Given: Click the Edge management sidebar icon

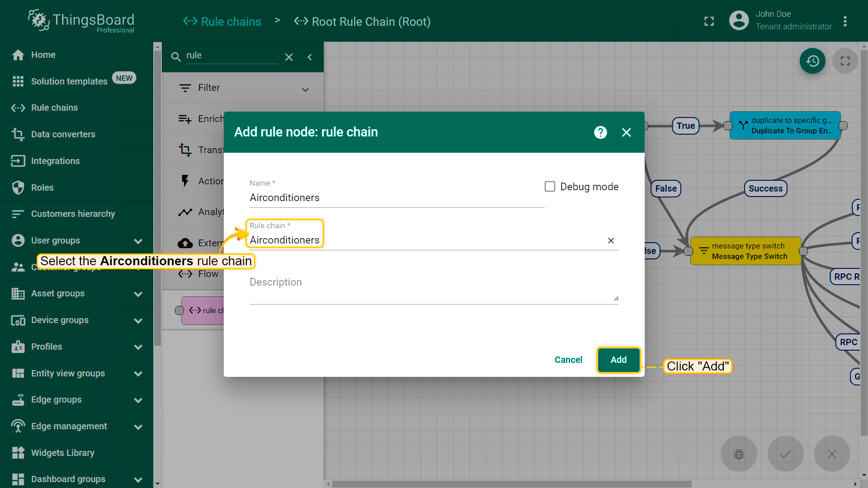Looking at the screenshot, I should [18, 426].
